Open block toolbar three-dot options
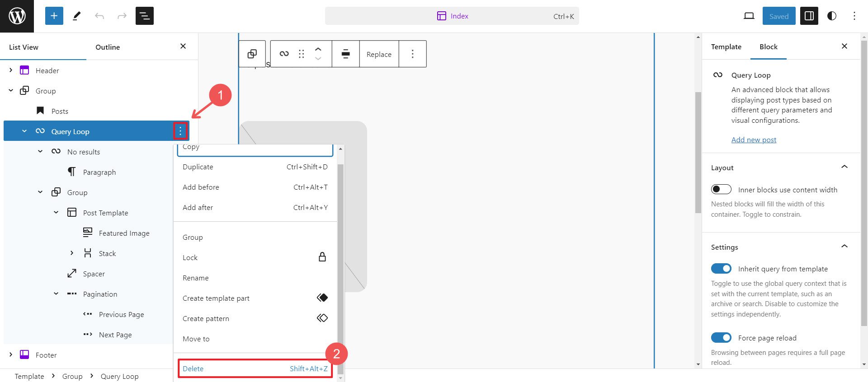The width and height of the screenshot is (868, 382). [x=412, y=54]
